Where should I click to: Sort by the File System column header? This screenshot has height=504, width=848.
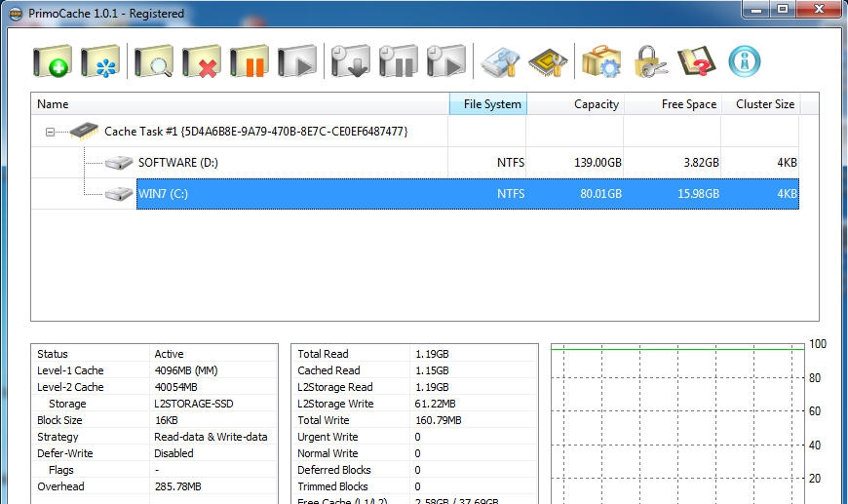click(x=487, y=104)
